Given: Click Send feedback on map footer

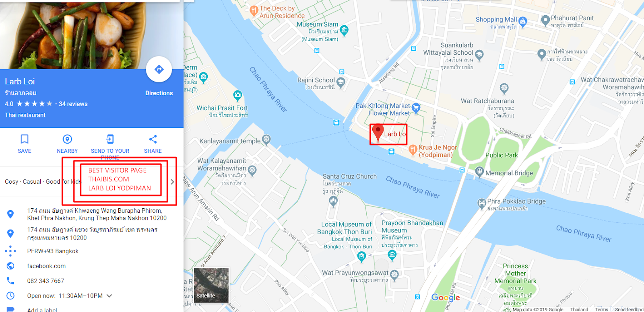Looking at the screenshot, I should pyautogui.click(x=629, y=309).
